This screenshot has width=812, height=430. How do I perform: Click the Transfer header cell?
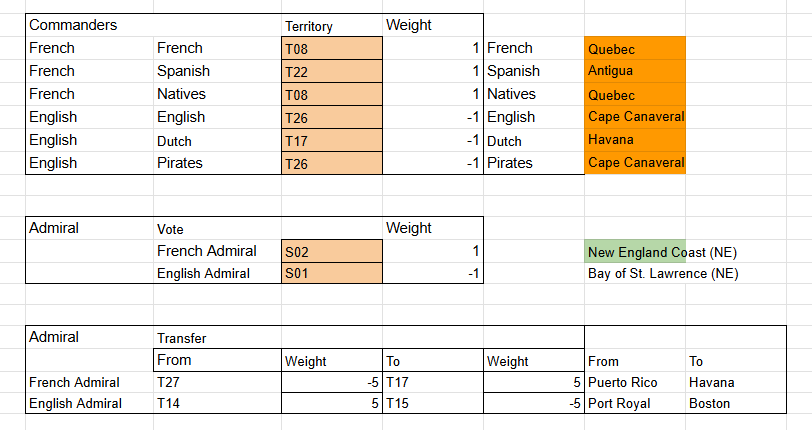point(217,337)
